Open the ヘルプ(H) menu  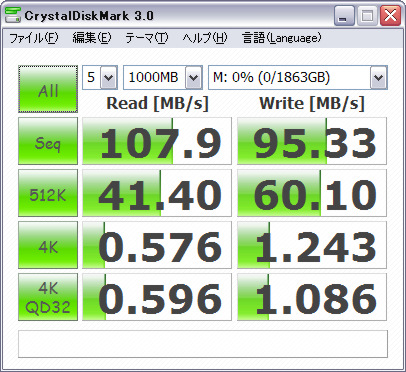click(205, 38)
